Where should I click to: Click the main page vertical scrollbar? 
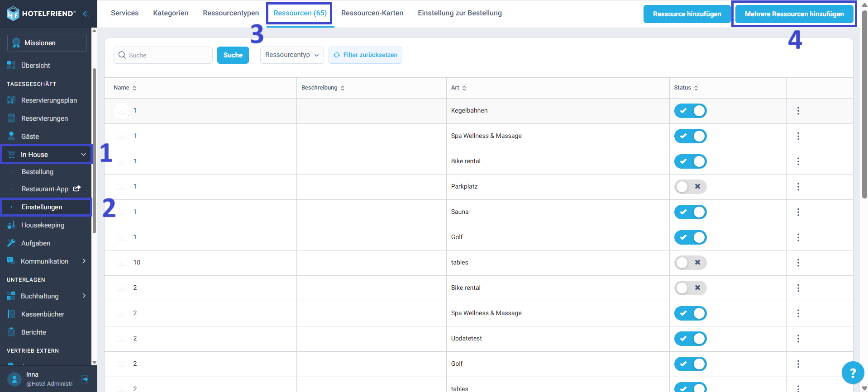pyautogui.click(x=864, y=104)
